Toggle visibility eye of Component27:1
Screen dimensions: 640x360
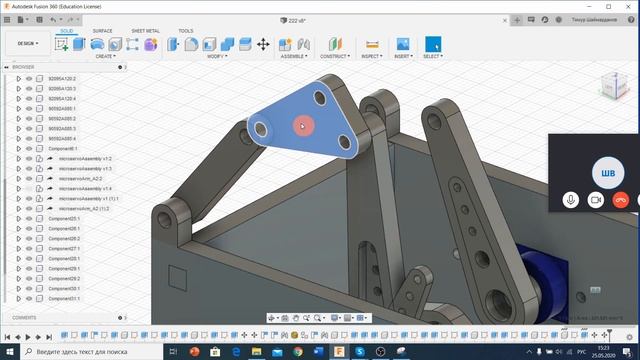pyautogui.click(x=29, y=249)
